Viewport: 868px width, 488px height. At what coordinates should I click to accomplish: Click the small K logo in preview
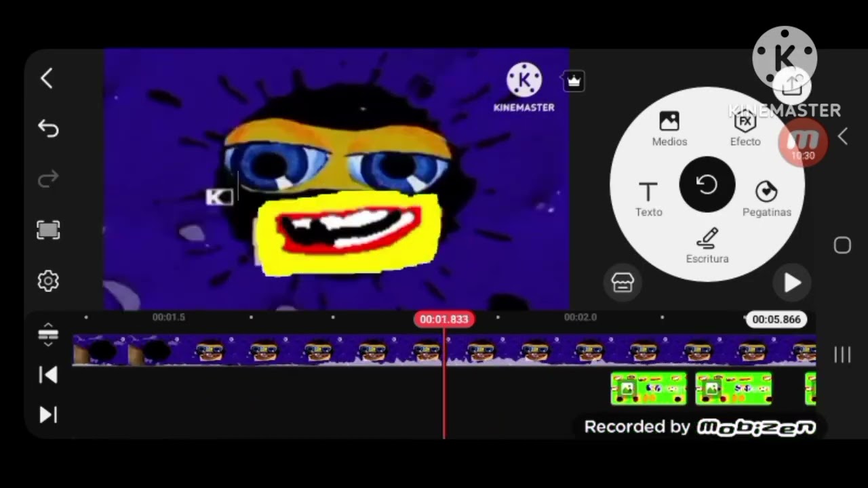219,197
